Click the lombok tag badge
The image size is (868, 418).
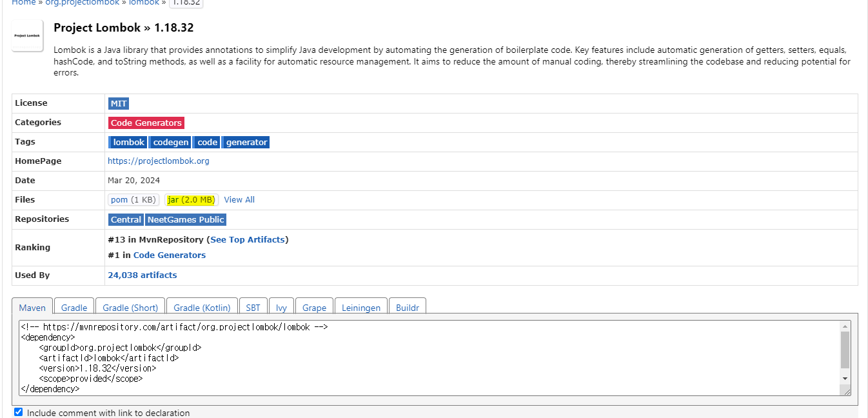tap(128, 142)
